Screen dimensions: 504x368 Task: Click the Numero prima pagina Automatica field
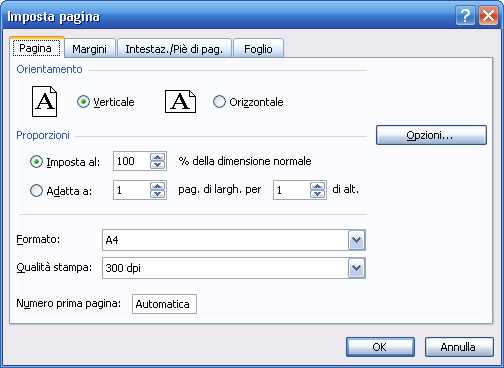tap(164, 304)
